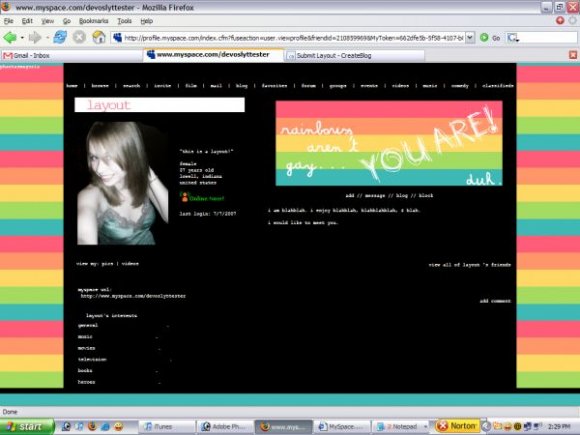The height and width of the screenshot is (435, 580).
Task: Click the Forward arrow button
Action: tap(35, 37)
